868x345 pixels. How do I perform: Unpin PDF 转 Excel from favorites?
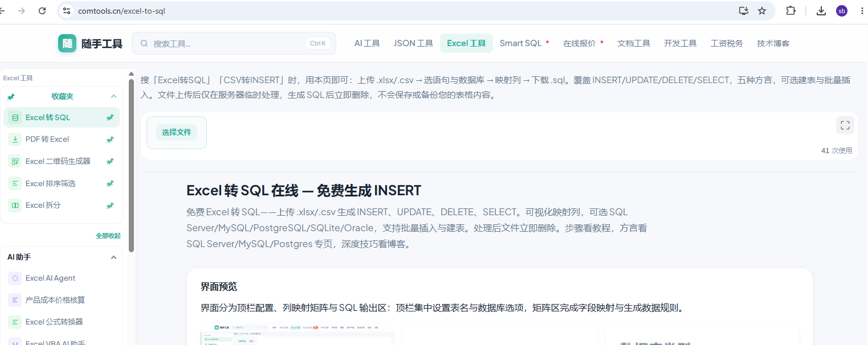coord(110,139)
